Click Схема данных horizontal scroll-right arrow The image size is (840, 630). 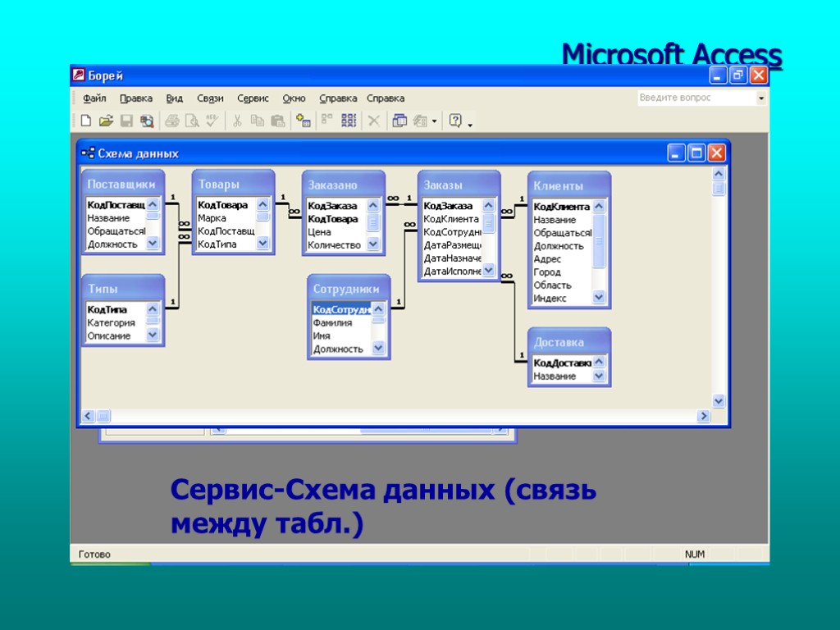tap(703, 416)
